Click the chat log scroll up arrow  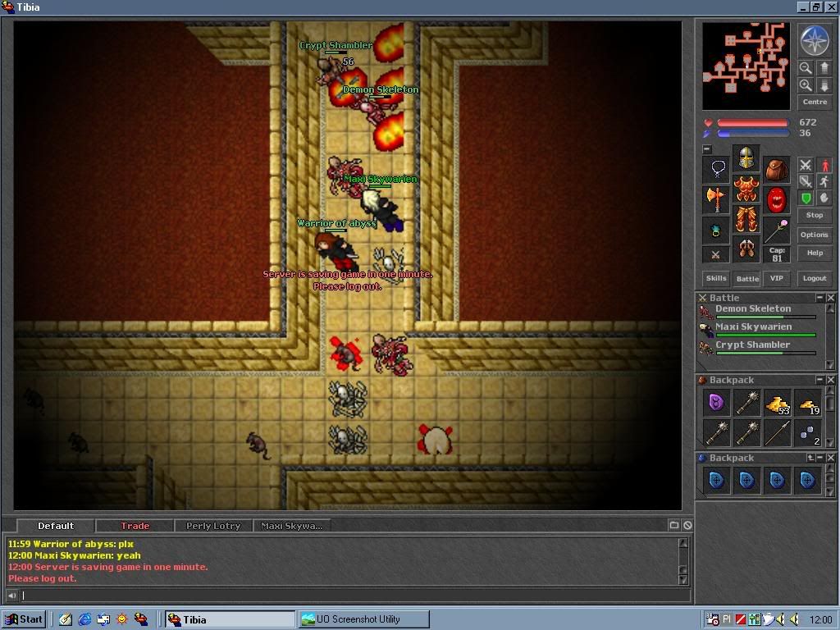point(683,543)
